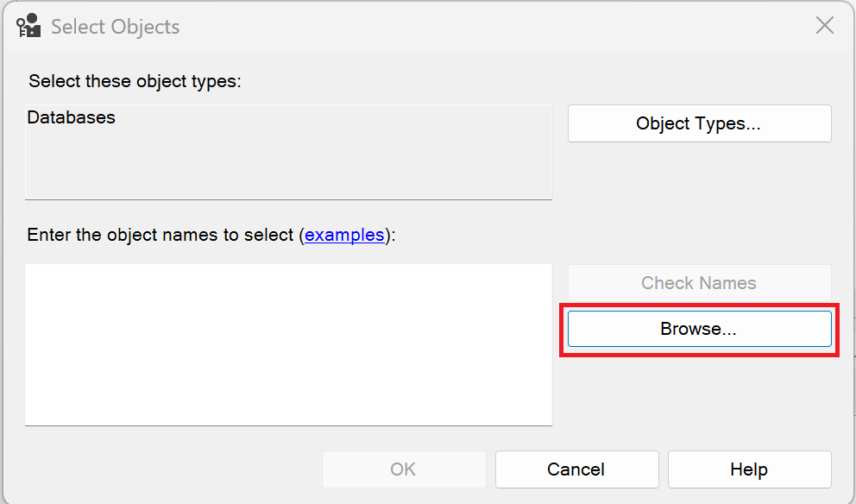Click the closing parenthesis after examples link

(x=388, y=235)
